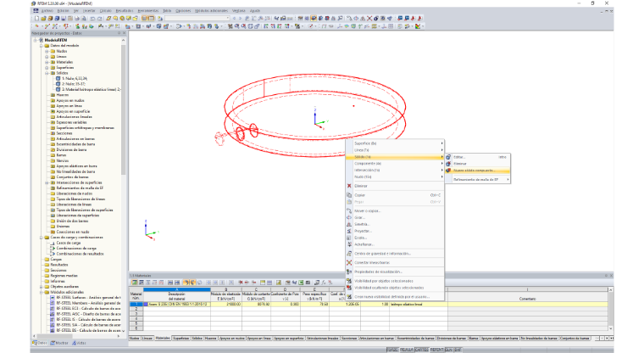Switch to the Secciones table tab
The image size is (644, 353).
click(x=349, y=339)
